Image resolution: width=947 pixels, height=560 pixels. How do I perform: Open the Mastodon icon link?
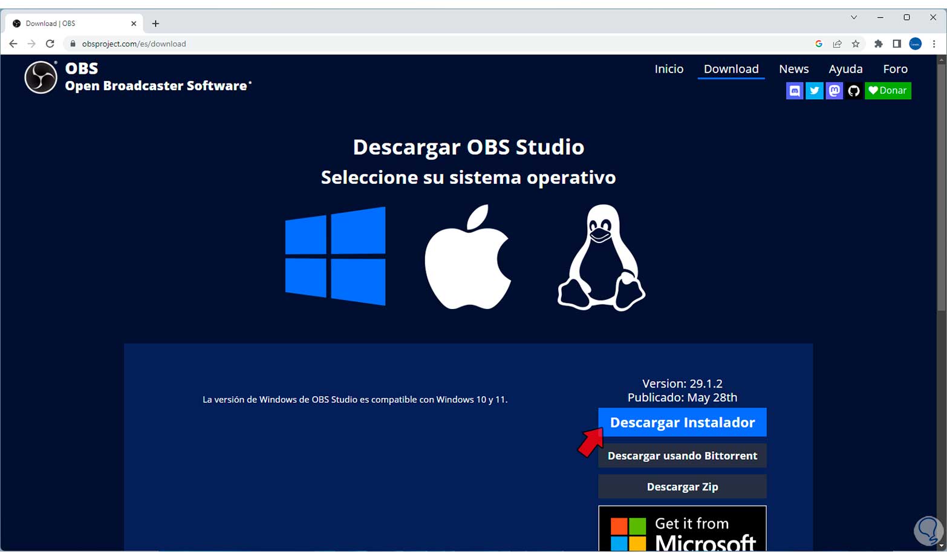click(835, 91)
